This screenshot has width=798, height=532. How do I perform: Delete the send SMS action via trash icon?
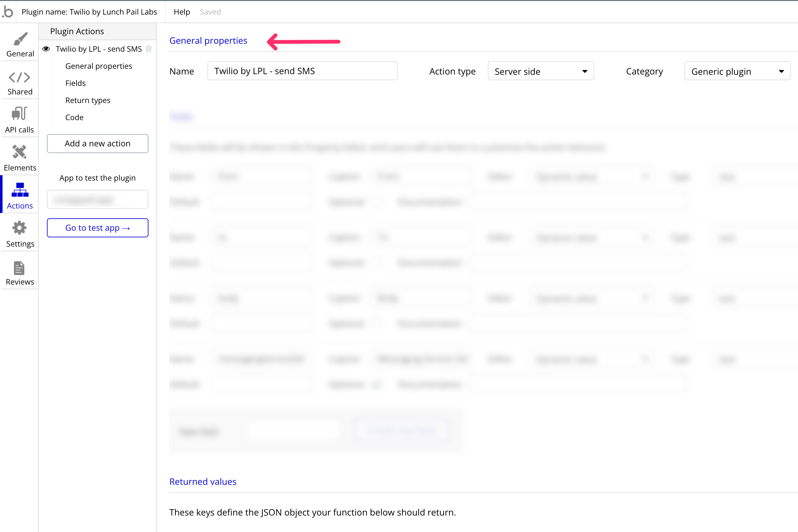pyautogui.click(x=149, y=49)
